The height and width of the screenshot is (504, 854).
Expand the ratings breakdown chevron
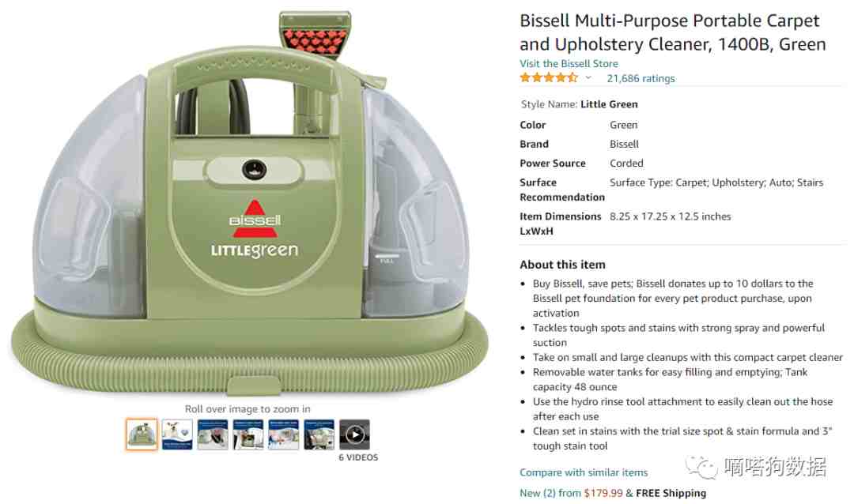tap(588, 78)
